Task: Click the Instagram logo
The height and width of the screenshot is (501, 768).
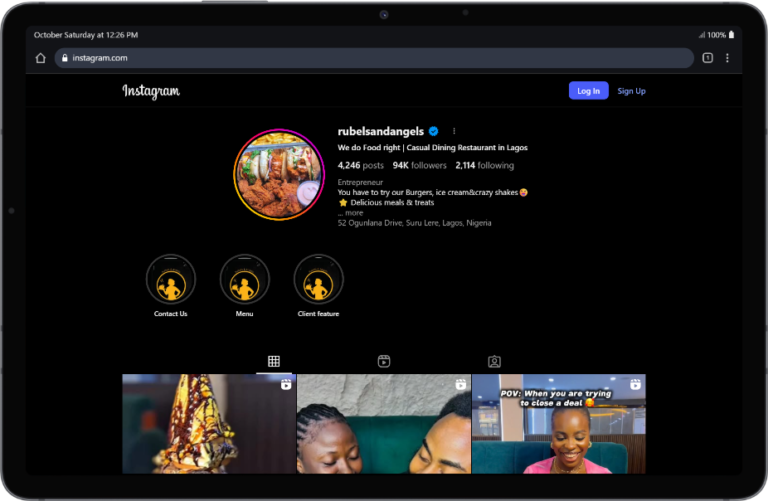Action: click(151, 91)
